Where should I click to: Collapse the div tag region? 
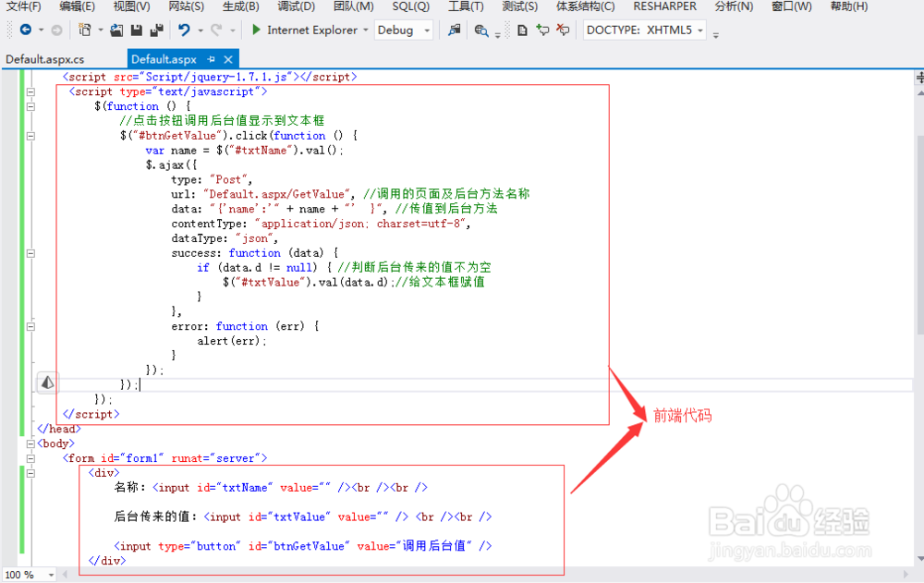(x=30, y=473)
